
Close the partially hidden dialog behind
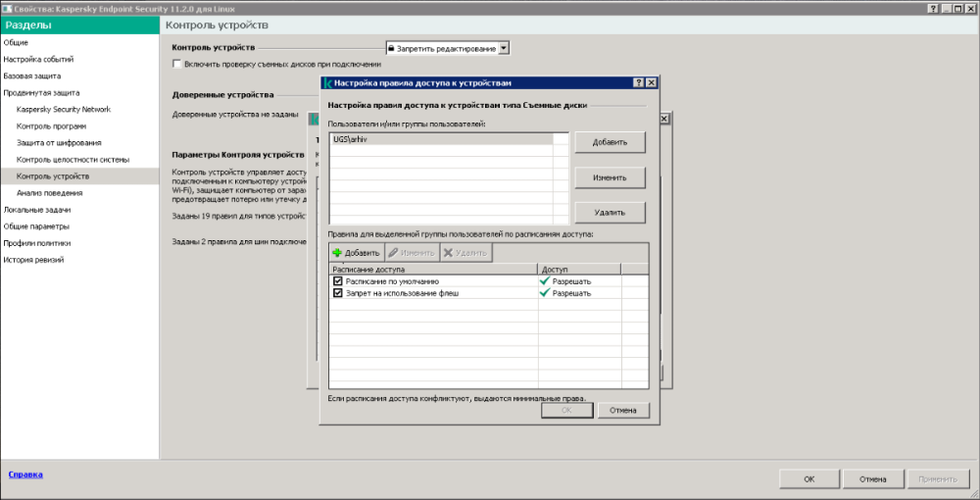[x=664, y=118]
